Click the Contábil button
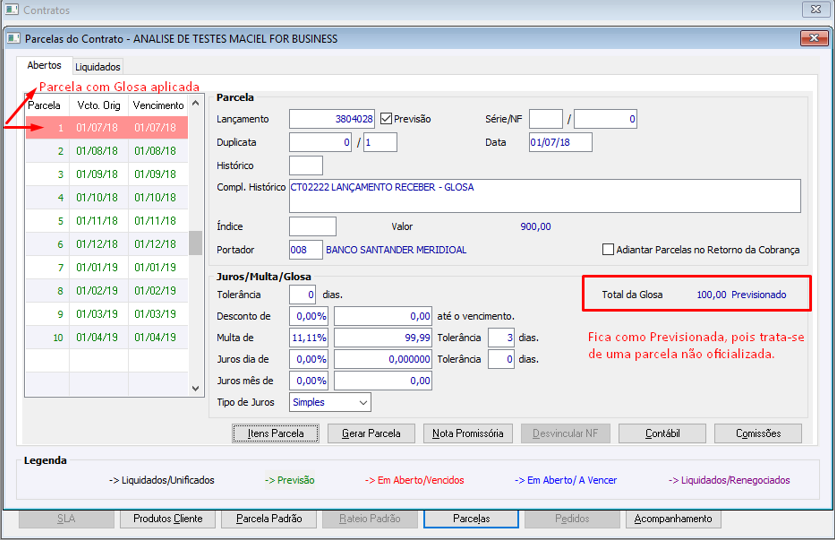 pos(662,433)
